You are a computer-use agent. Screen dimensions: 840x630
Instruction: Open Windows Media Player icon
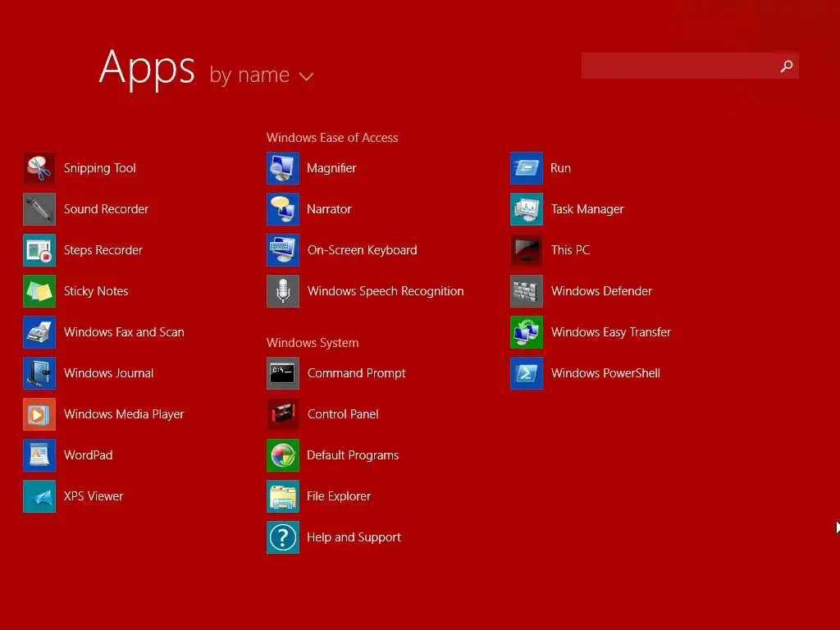pyautogui.click(x=39, y=414)
